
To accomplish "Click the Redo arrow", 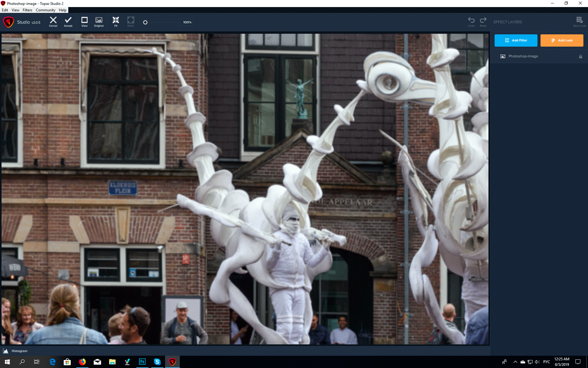I will tap(483, 21).
